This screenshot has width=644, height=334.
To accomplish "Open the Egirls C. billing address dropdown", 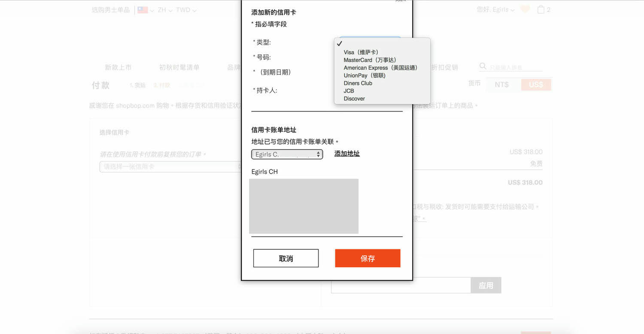I will click(287, 154).
